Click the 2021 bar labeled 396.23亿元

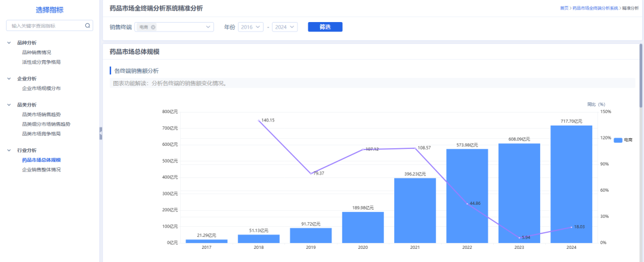tap(415, 210)
